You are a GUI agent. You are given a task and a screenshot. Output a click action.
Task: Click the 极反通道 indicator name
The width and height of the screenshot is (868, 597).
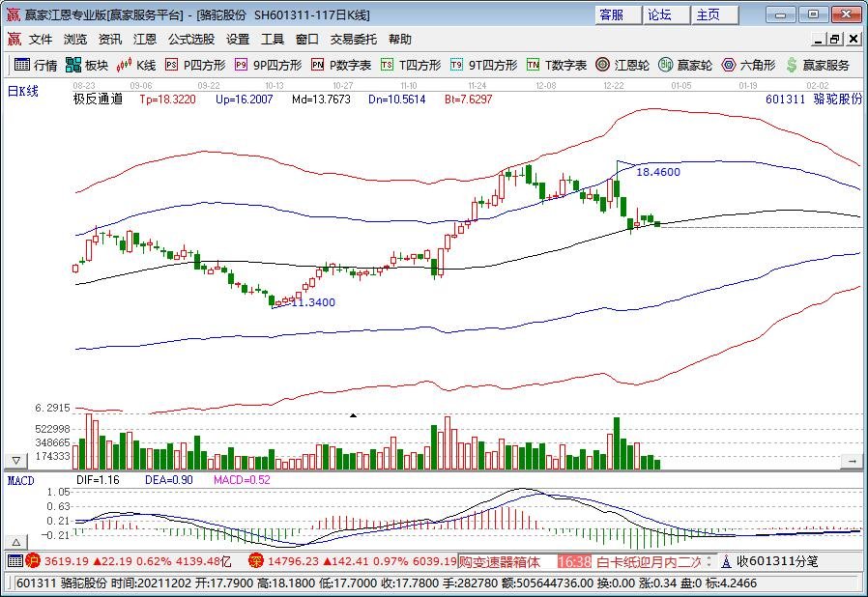pos(98,99)
